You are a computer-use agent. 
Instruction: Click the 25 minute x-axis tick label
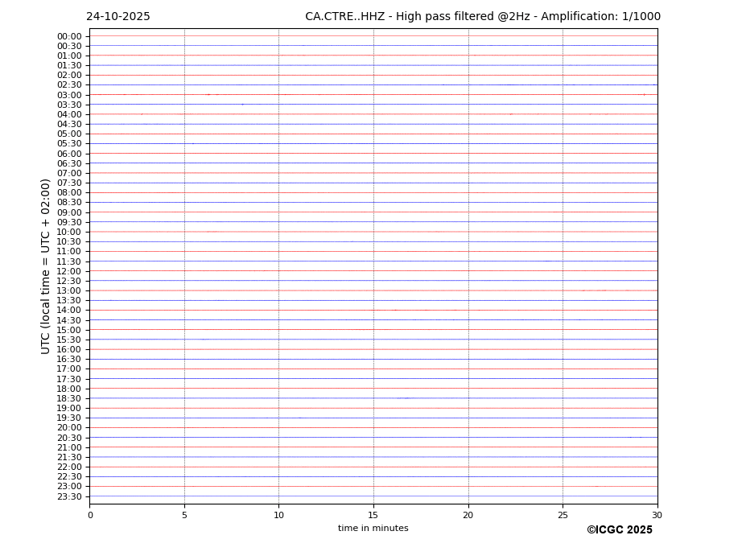[x=563, y=516]
